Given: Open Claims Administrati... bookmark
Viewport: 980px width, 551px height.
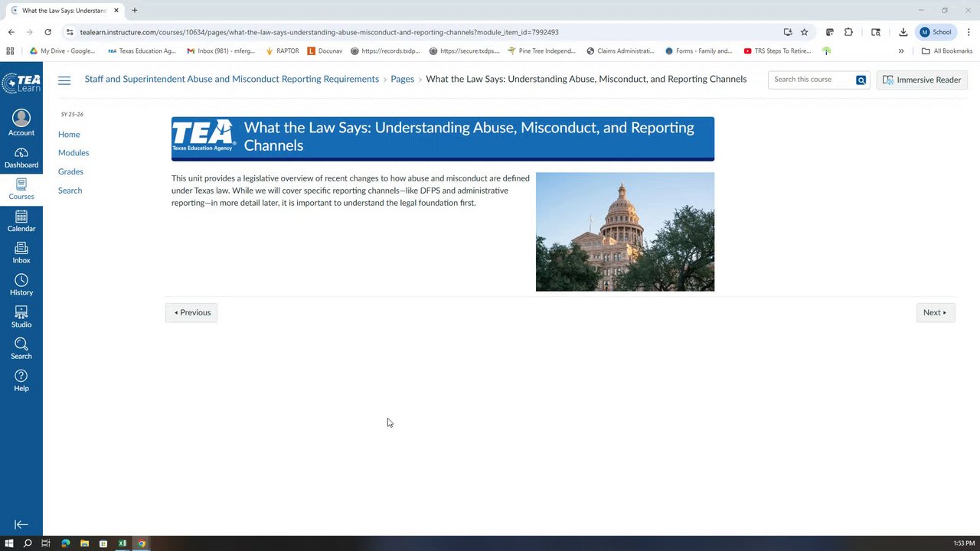Looking at the screenshot, I should point(620,51).
